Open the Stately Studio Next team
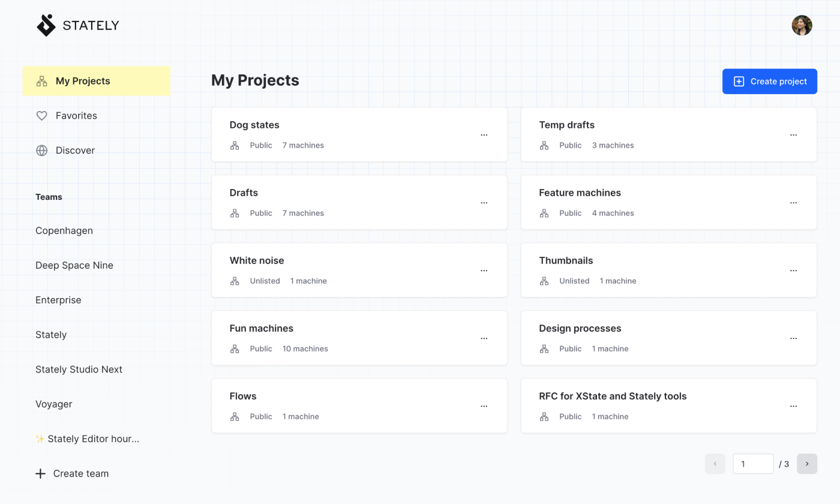Screen dimensions: 840x504 (79, 370)
